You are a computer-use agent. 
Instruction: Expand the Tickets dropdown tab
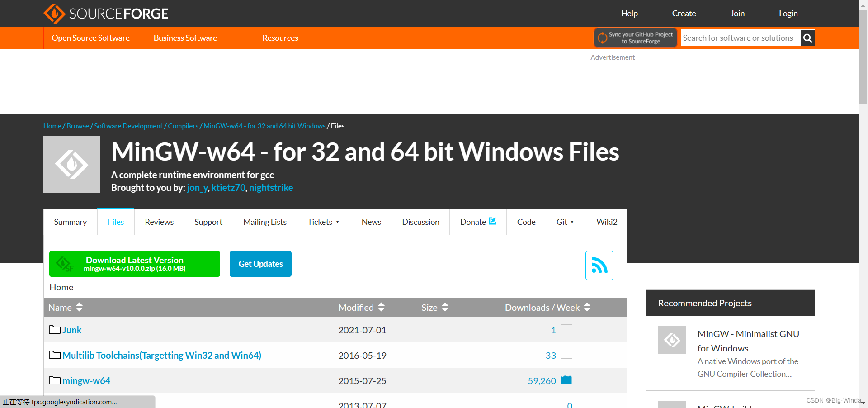click(324, 222)
